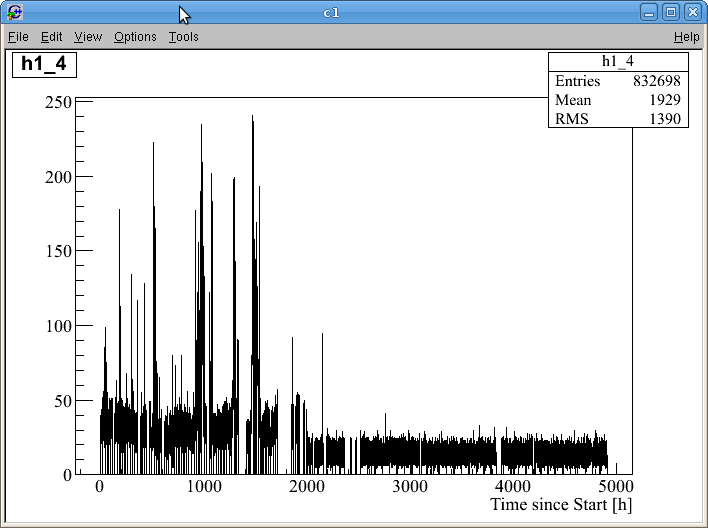
Task: Click the RMS 1390 statistics row
Action: tap(618, 118)
